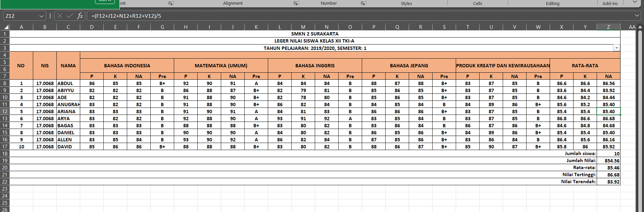This screenshot has height=212, width=644.
Task: Select the cell containing name ARIANA
Action: coord(68,112)
